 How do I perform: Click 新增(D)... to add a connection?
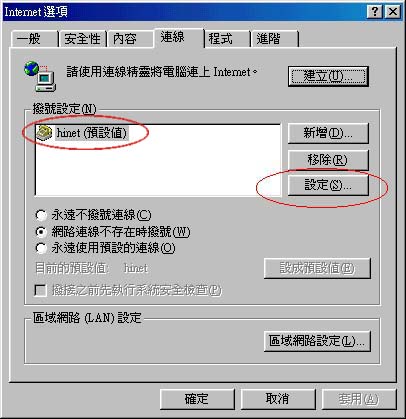click(328, 133)
